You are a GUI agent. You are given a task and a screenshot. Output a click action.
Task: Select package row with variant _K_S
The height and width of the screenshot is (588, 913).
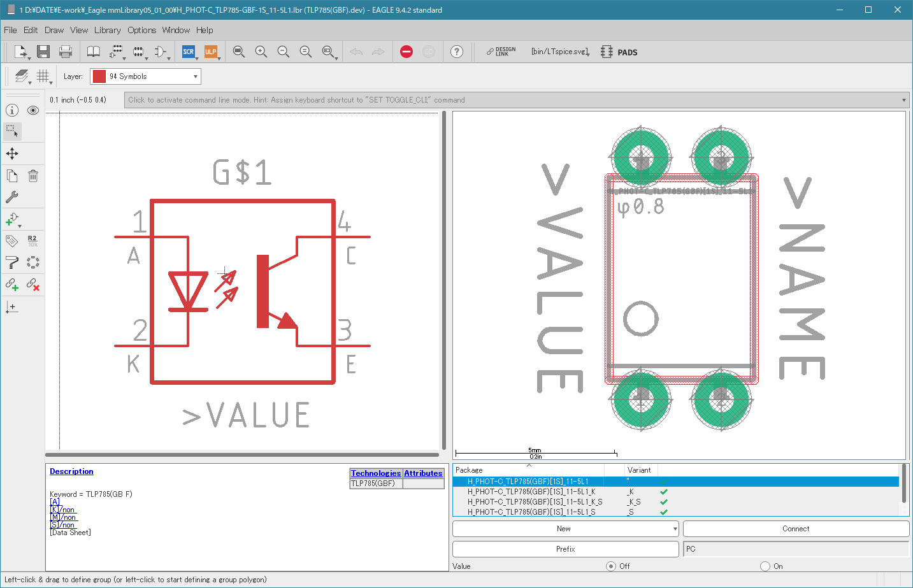click(x=675, y=502)
